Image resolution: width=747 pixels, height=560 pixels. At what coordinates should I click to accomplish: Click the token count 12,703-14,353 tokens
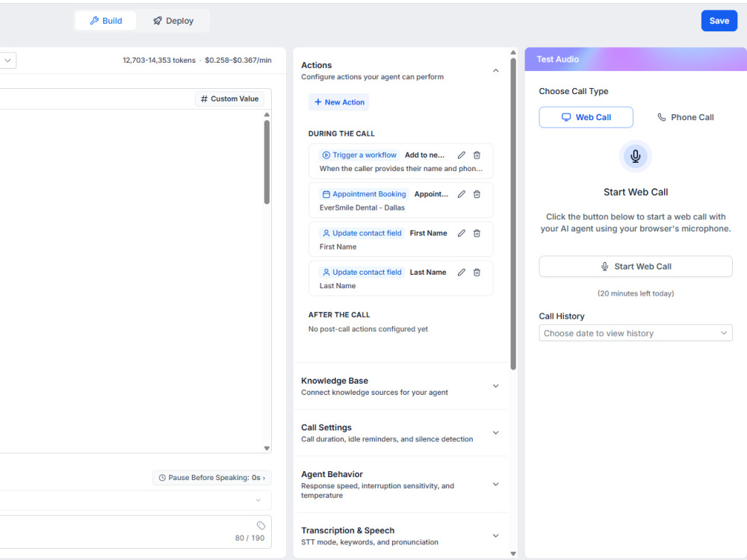[x=159, y=60]
